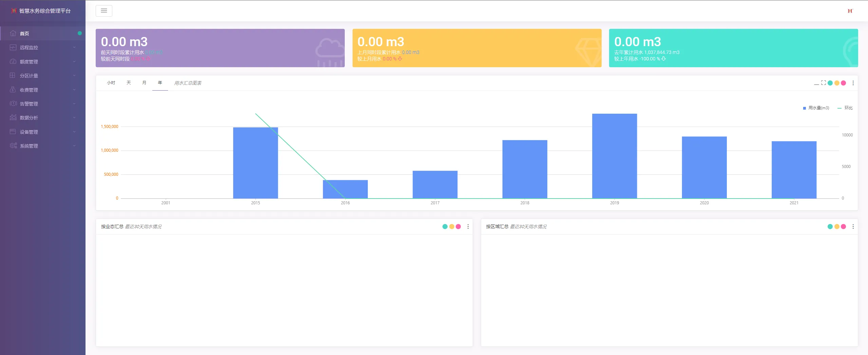Open the 远程监控 sidebar icon
The width and height of the screenshot is (868, 355).
tap(13, 48)
